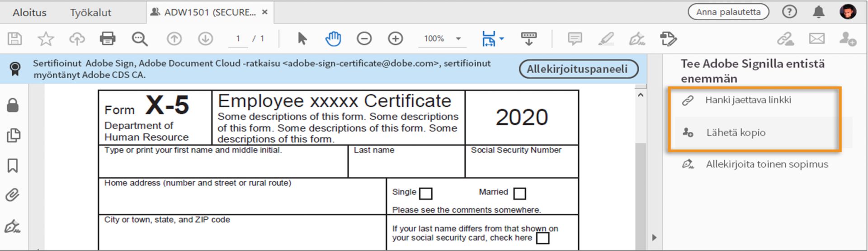
Task: Switch to the Työkalut tab
Action: (x=90, y=12)
